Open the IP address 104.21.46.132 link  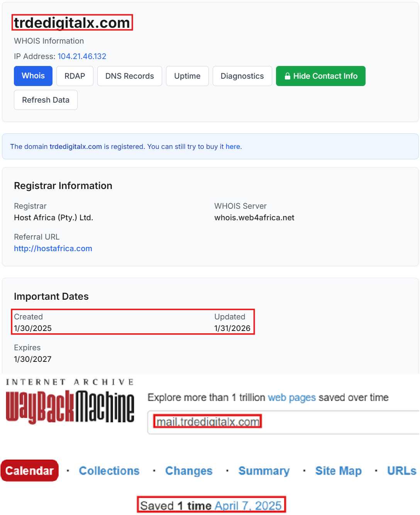click(x=82, y=56)
